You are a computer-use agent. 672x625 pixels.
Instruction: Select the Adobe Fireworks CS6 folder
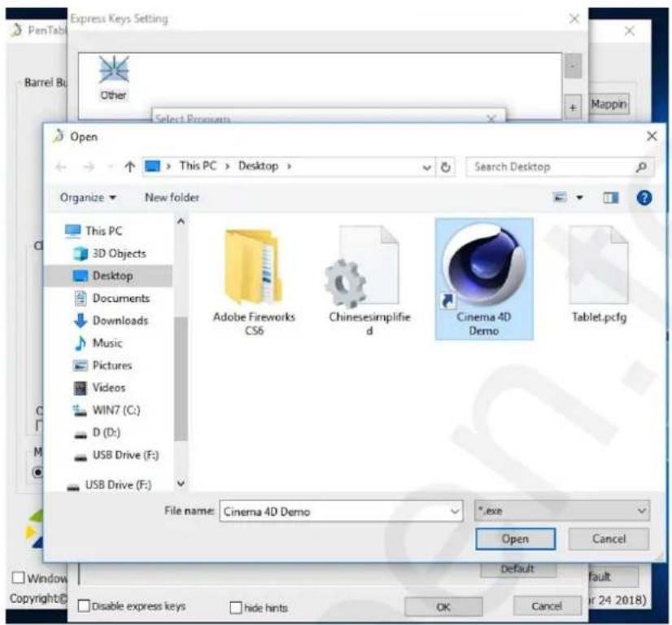[254, 283]
